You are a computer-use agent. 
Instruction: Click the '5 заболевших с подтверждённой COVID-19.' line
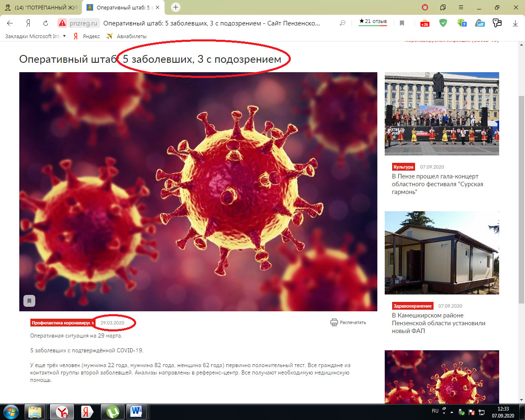point(87,350)
